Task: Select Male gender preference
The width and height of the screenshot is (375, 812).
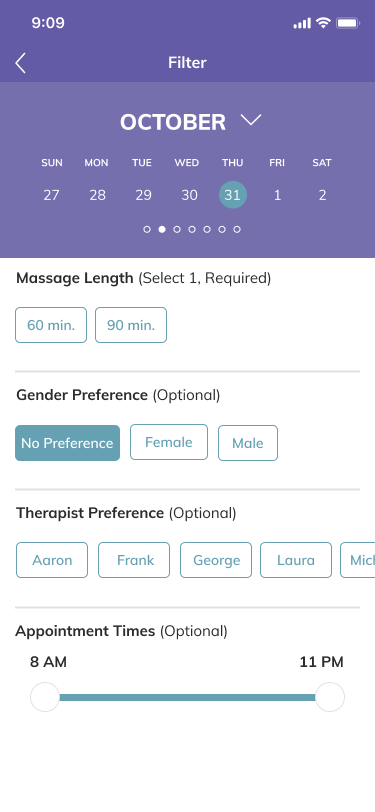Action: point(248,443)
